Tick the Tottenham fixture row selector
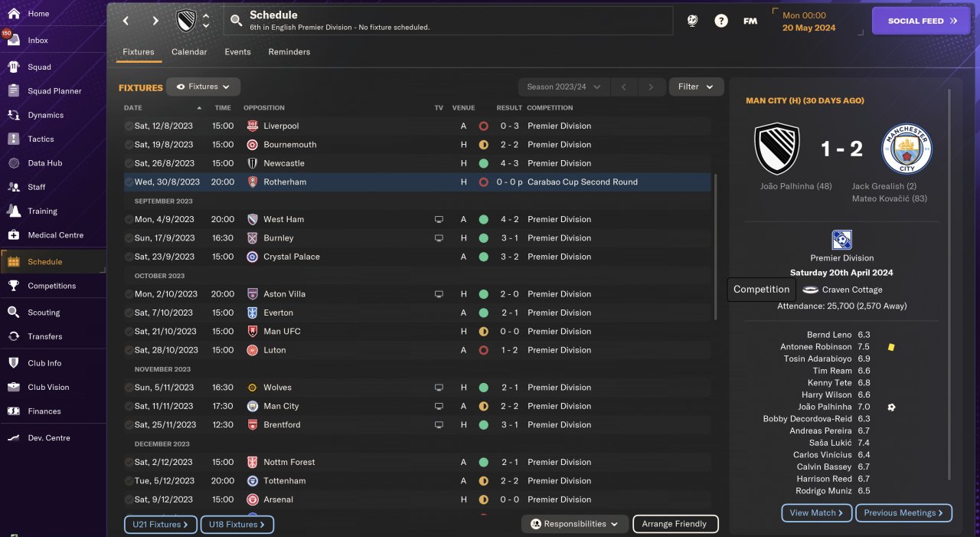The height and width of the screenshot is (537, 980). pyautogui.click(x=129, y=480)
